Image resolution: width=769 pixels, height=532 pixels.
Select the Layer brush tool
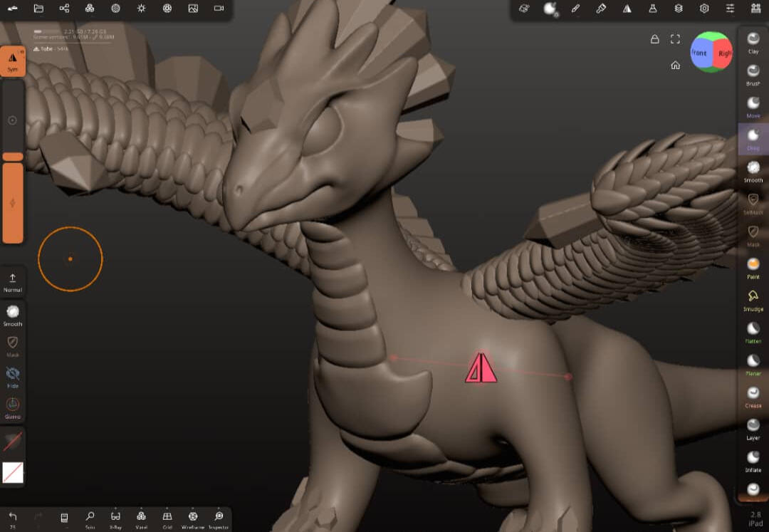[753, 429]
